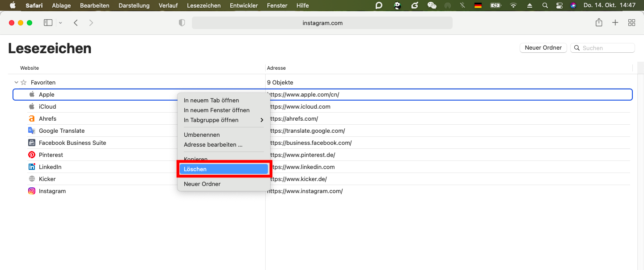Open Spotlight search in menu bar
The image size is (644, 270).
click(x=545, y=5)
